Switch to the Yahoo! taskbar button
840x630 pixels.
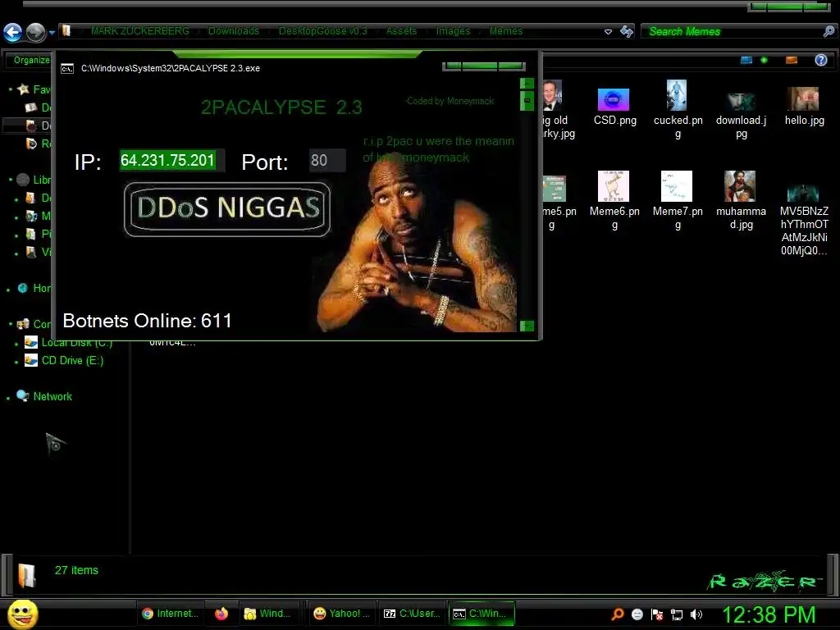coord(341,614)
